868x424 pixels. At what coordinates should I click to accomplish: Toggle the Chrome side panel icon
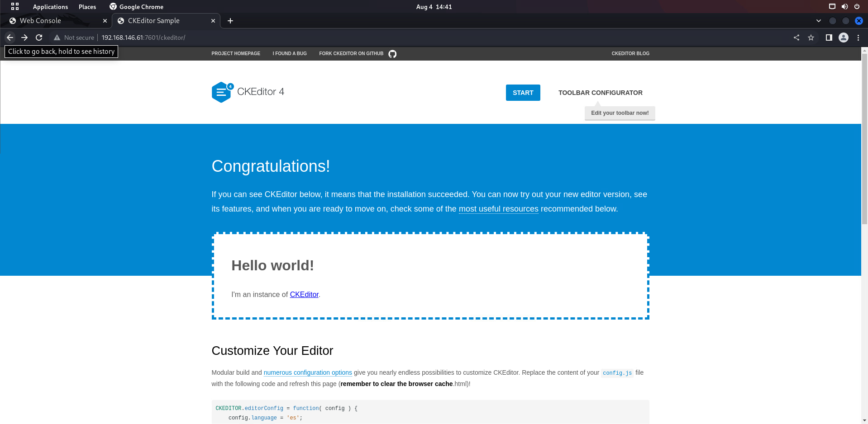829,38
